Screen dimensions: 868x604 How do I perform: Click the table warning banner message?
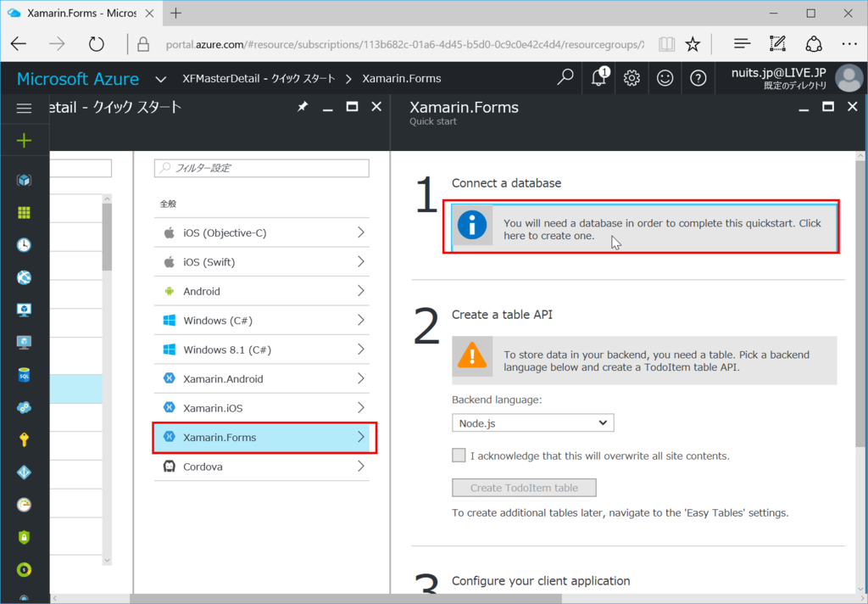(x=644, y=361)
